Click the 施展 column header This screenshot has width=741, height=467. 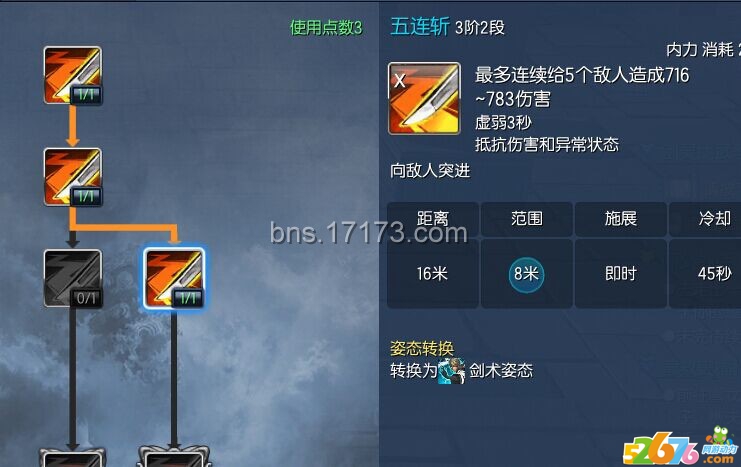(620, 219)
